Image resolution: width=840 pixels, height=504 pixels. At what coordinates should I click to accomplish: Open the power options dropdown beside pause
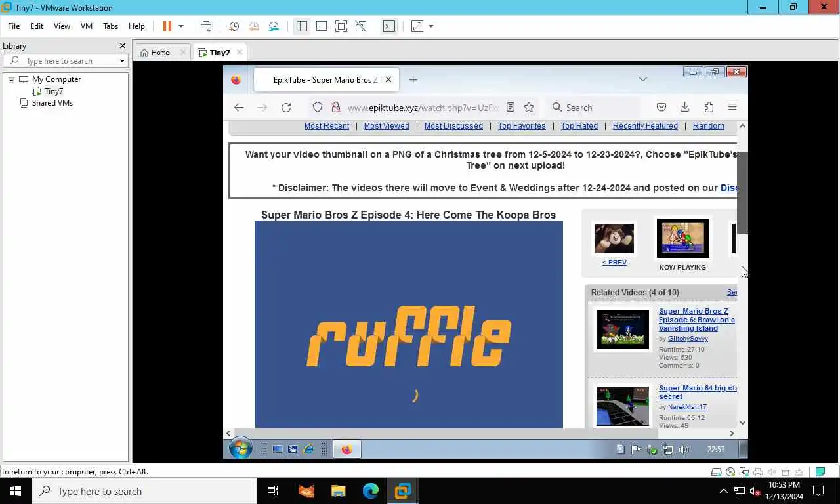[x=181, y=26]
